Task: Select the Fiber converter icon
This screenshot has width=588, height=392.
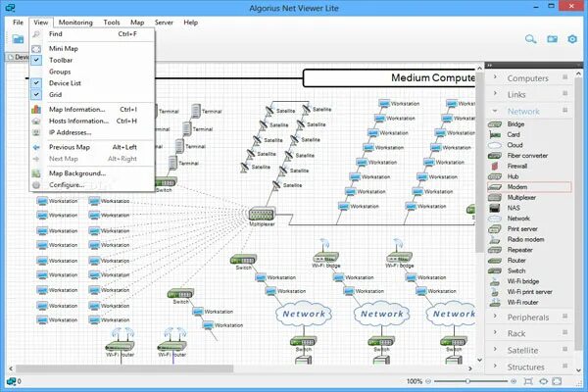Action: pos(495,156)
